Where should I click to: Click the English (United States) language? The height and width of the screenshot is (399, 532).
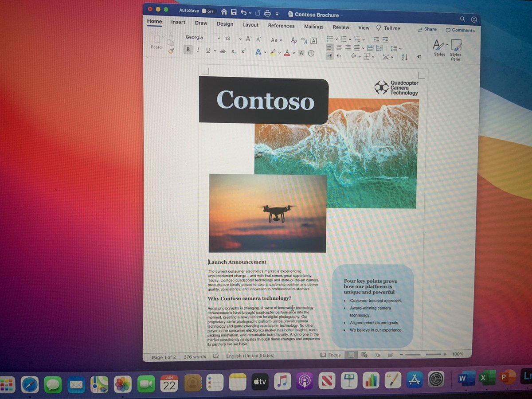(250, 356)
